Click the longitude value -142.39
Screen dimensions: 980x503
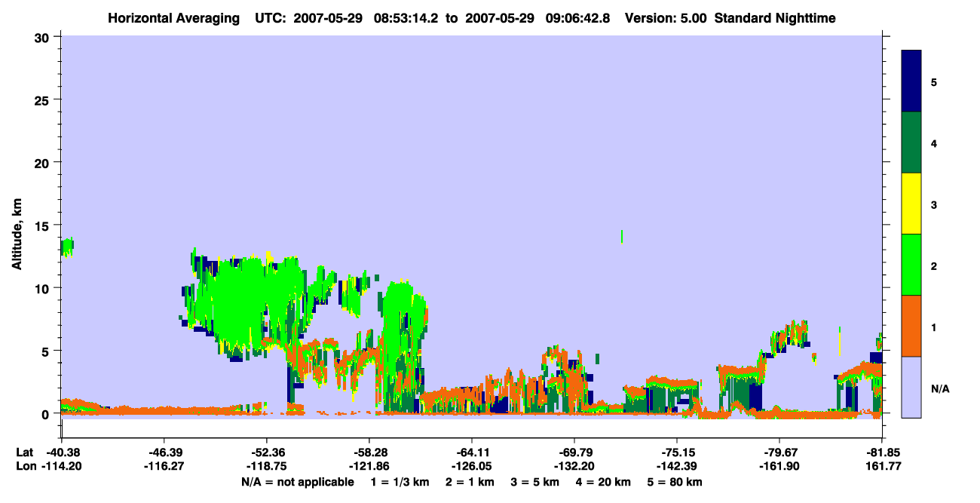pos(677,466)
